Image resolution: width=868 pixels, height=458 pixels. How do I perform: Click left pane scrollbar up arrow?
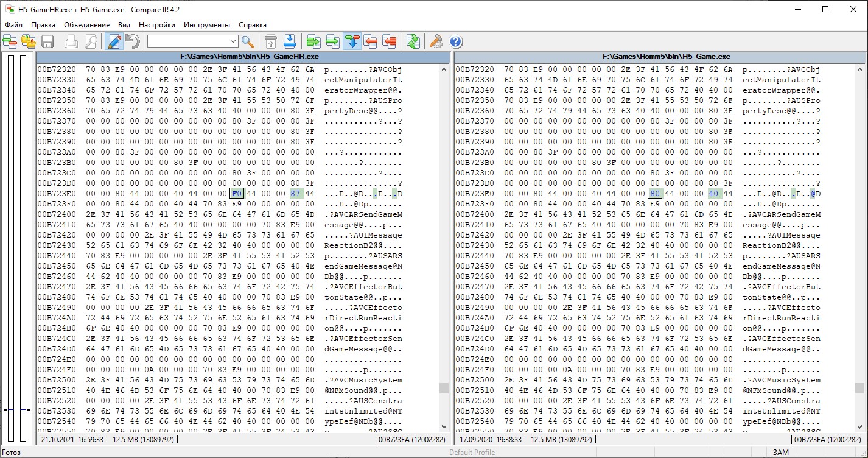coord(444,69)
